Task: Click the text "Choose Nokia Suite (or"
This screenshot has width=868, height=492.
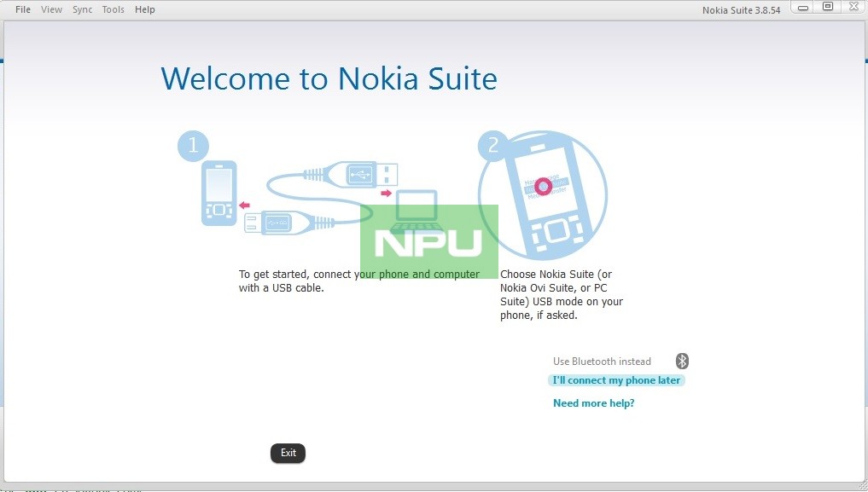Action: 556,275
